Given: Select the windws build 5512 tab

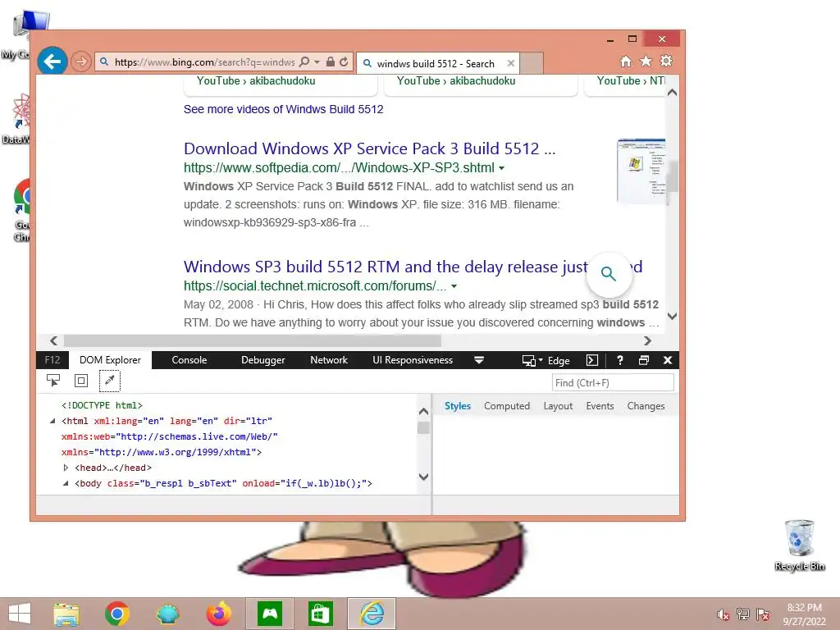Looking at the screenshot, I should (x=435, y=64).
